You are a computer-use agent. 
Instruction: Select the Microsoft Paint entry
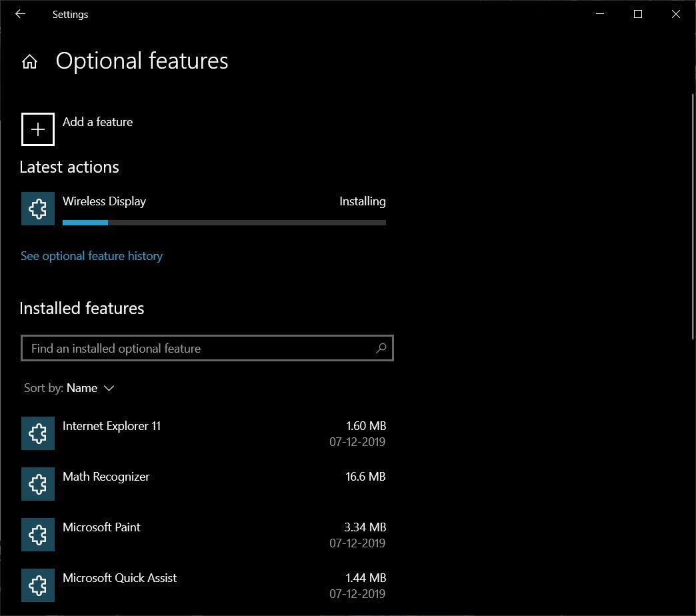pos(204,535)
